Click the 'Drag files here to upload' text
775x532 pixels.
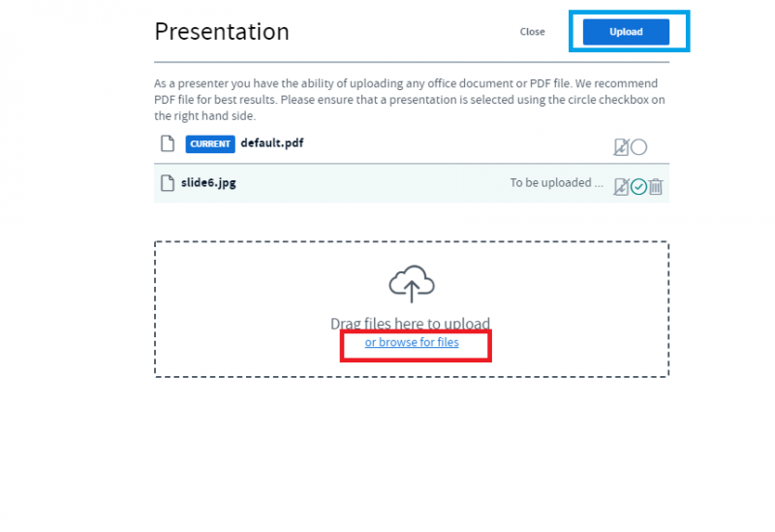click(x=411, y=323)
